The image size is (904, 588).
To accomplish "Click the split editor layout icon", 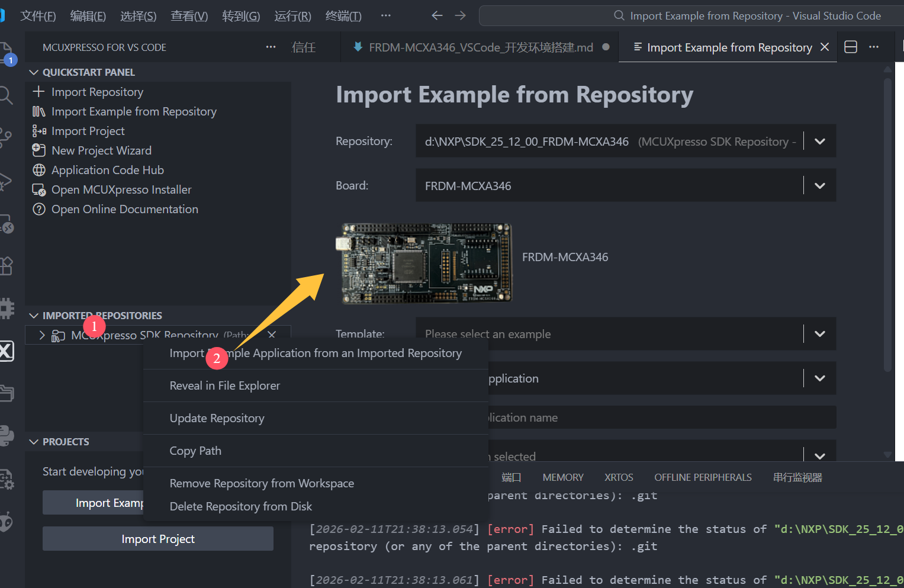I will 851,47.
